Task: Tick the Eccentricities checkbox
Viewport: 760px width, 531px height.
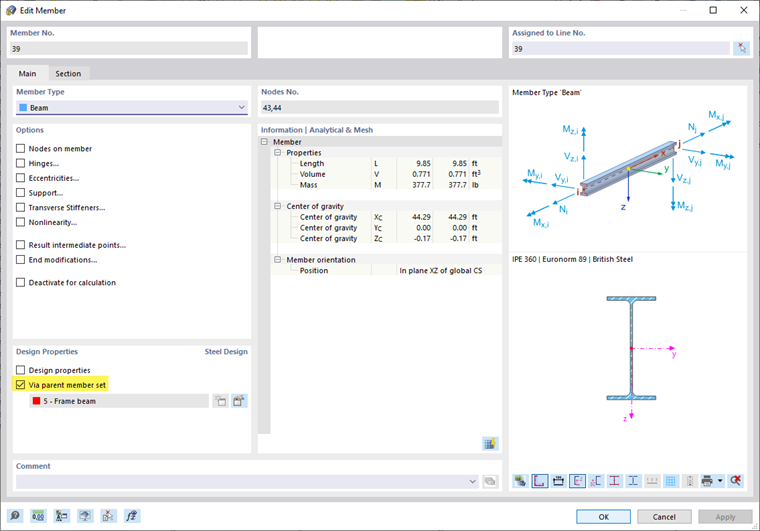Action: tap(20, 178)
